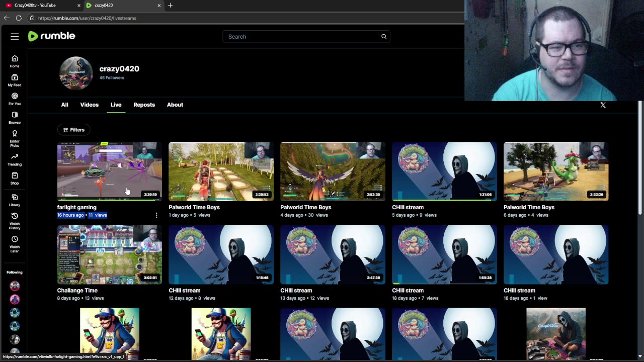
Task: Switch to the Reposts tab
Action: pyautogui.click(x=144, y=105)
